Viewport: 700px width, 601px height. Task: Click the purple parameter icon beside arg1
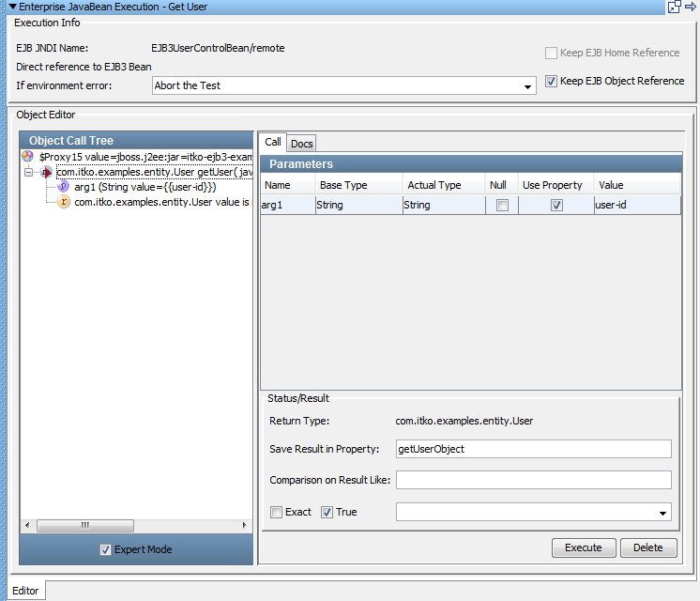click(64, 187)
